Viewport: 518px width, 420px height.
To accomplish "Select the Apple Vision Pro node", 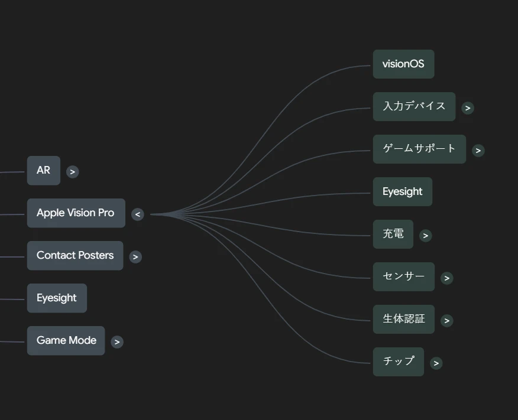I will tap(76, 213).
